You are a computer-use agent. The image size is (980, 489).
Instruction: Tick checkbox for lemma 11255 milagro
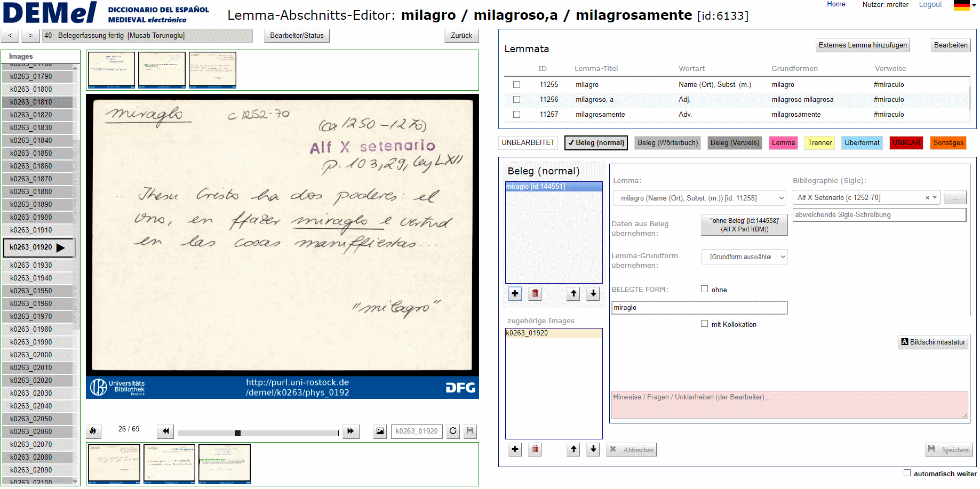(x=516, y=84)
